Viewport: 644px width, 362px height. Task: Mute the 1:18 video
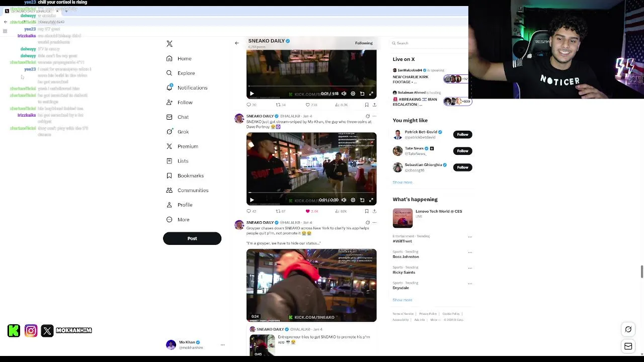344,94
